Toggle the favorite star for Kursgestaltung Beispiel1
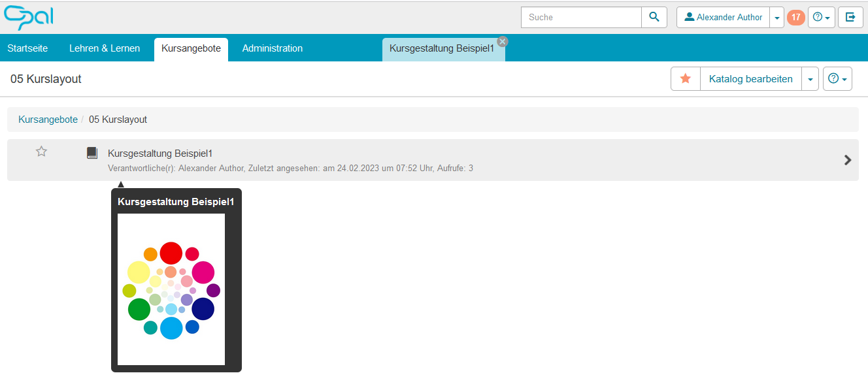This screenshot has width=868, height=388. [41, 152]
